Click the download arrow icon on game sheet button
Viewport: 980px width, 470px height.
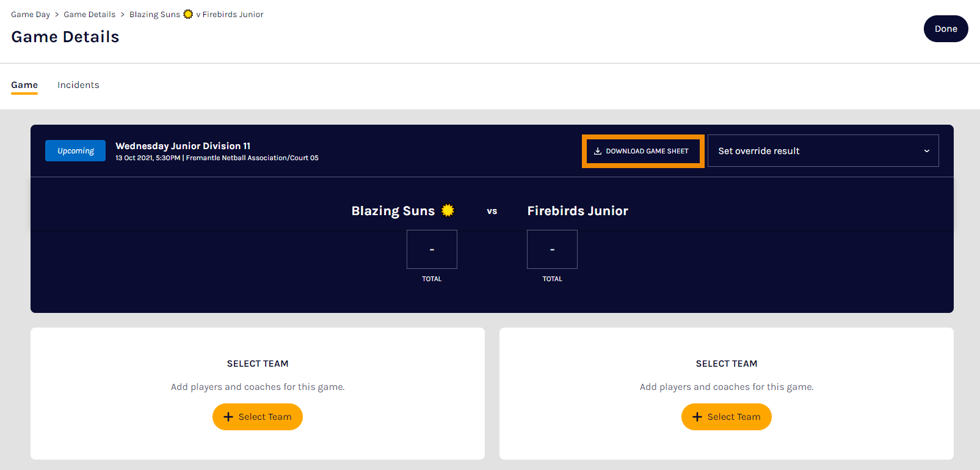598,151
